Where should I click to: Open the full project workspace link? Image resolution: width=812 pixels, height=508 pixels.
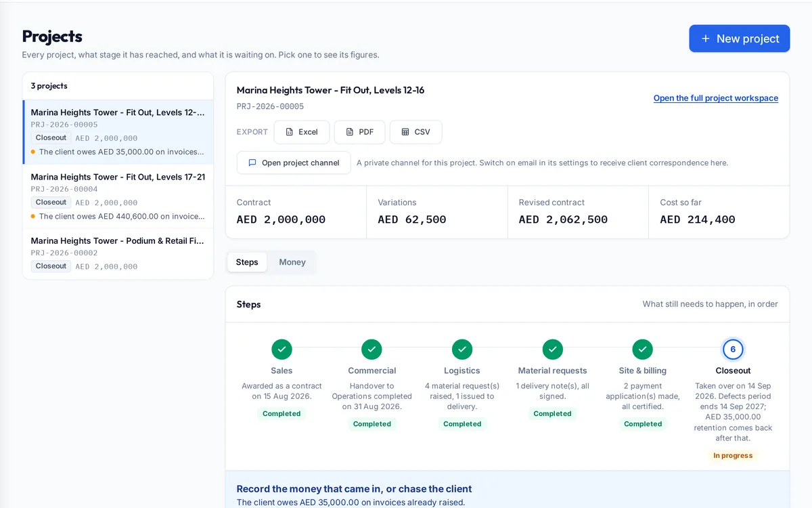point(716,98)
